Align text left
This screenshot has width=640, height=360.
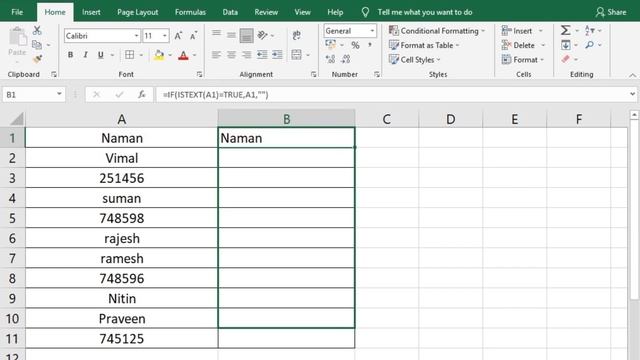216,55
